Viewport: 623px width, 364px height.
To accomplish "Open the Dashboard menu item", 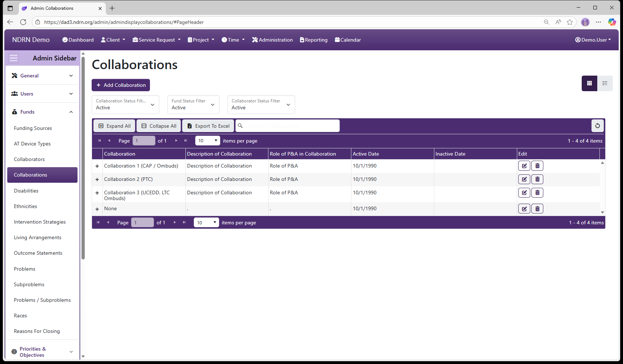I will tap(78, 40).
